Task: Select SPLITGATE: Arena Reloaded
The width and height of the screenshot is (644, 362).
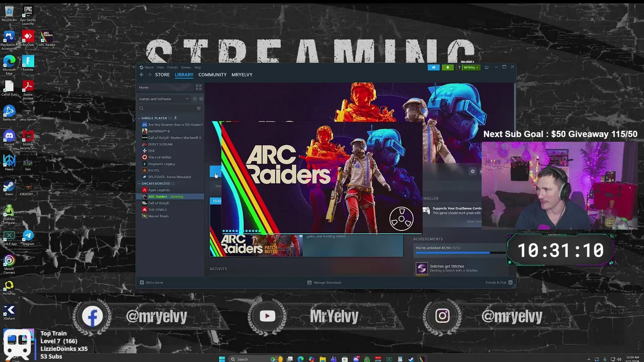Action: [x=169, y=177]
